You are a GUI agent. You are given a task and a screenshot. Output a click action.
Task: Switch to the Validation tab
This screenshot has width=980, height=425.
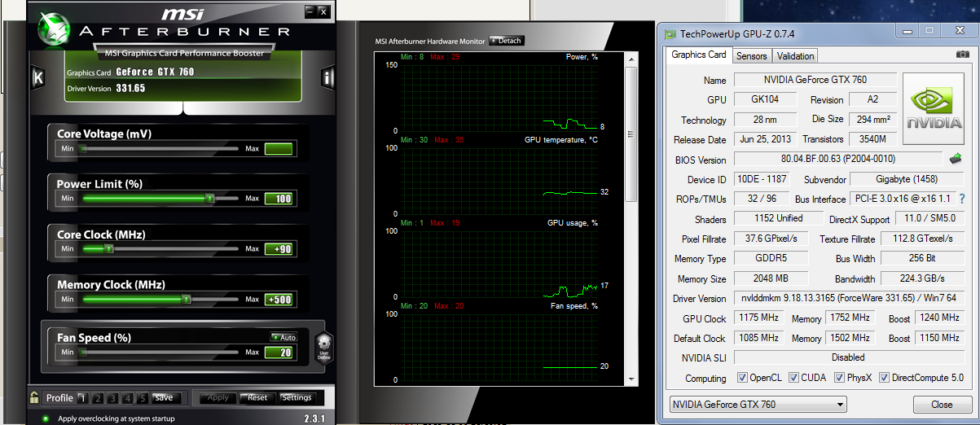(x=795, y=56)
